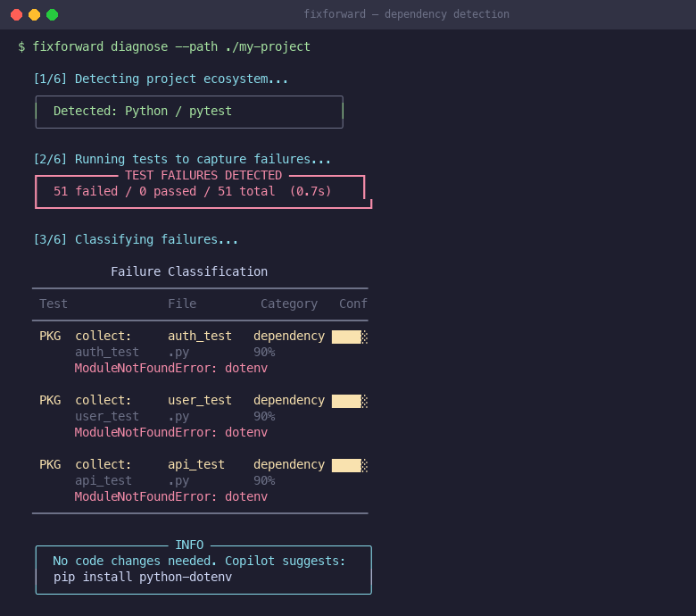Click the PKG badge on api_test row
Screen dimensions: 696x616
coord(50,465)
